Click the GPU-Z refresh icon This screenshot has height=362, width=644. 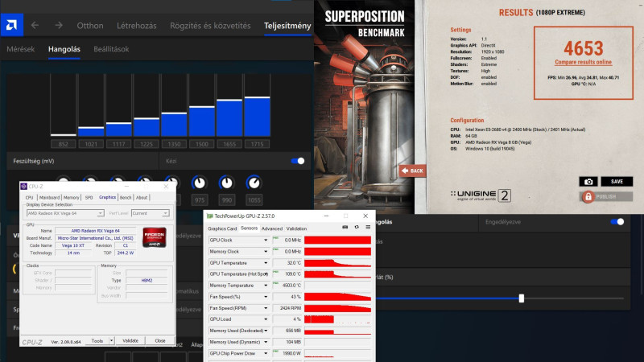pos(357,227)
